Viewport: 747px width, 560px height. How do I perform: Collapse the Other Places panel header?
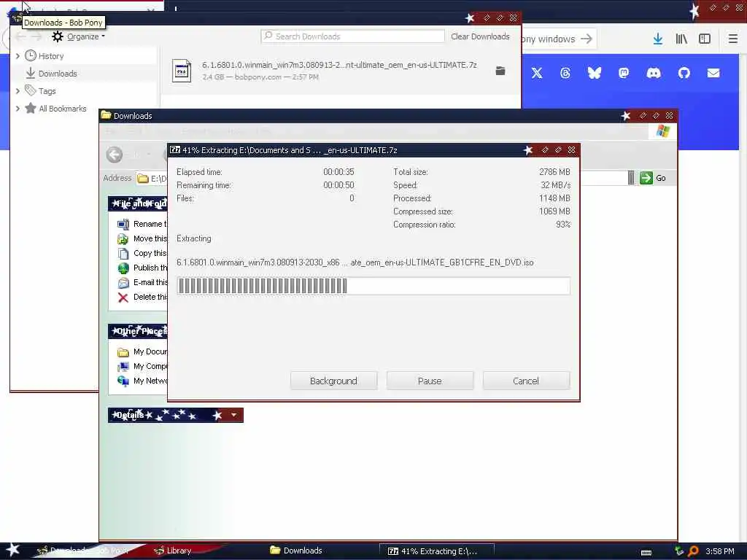point(138,331)
